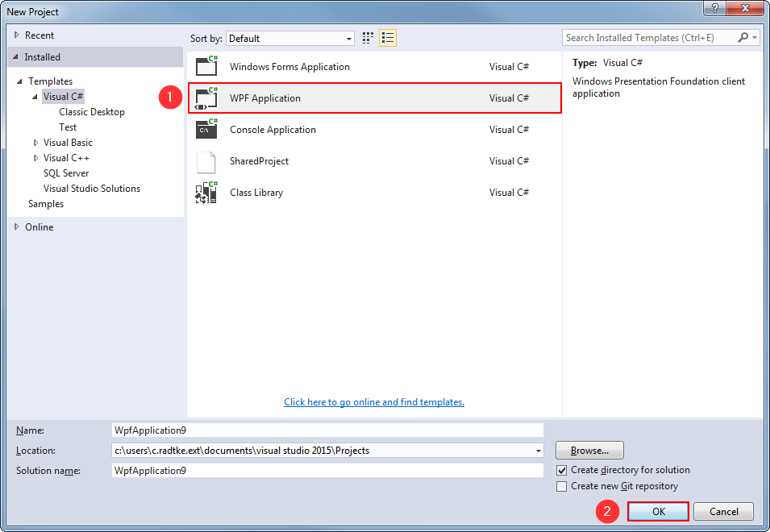The image size is (770, 532).
Task: Select the Windows Forms Application template
Action: tap(374, 67)
